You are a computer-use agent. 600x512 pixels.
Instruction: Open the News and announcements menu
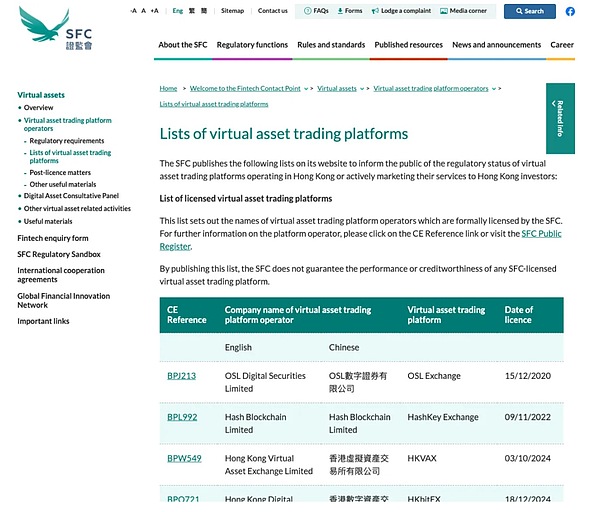pos(496,45)
